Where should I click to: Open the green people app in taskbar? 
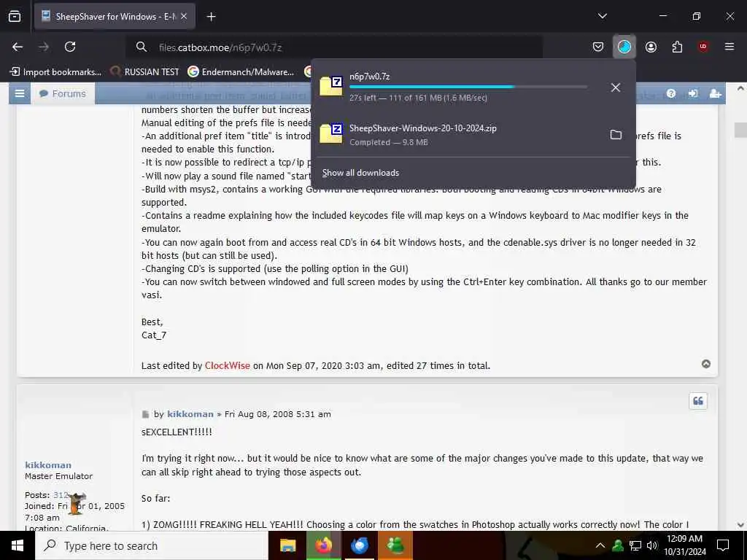pos(395,545)
